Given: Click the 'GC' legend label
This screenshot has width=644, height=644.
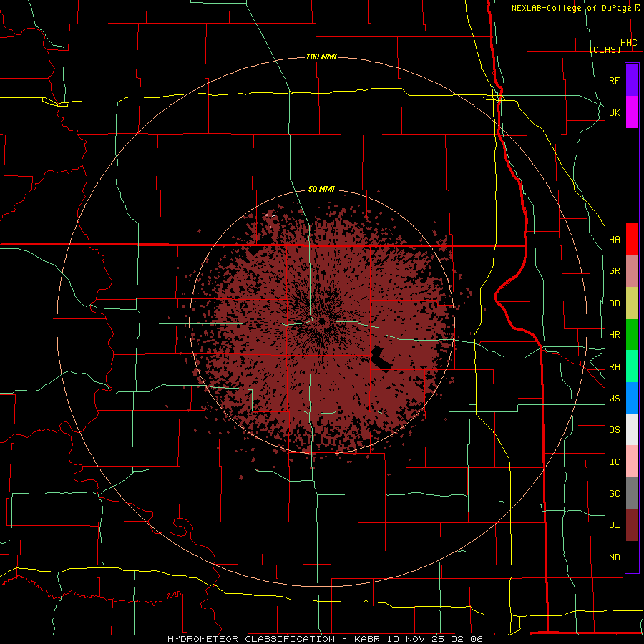Looking at the screenshot, I should 614,494.
